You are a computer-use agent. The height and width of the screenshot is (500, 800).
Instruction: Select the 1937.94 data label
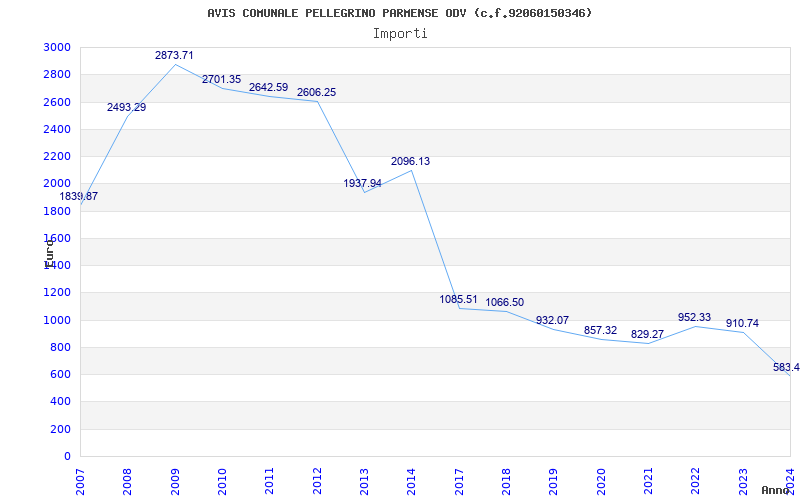[x=362, y=183]
